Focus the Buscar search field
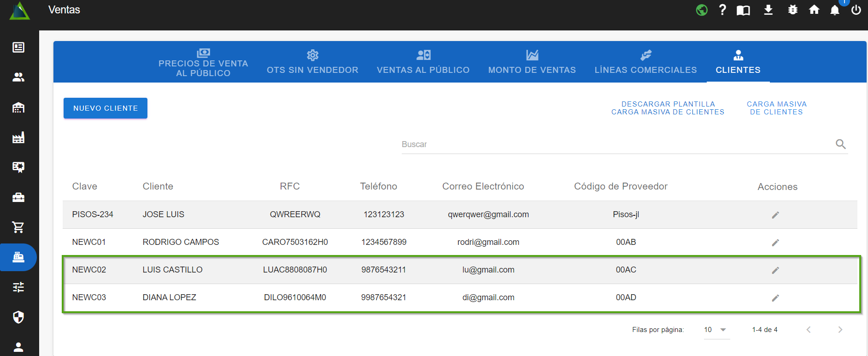Viewport: 868px width, 356px height. 615,144
